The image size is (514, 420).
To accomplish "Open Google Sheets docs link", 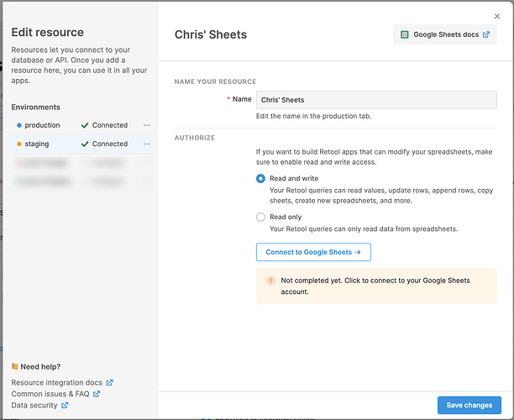I will coord(445,34).
